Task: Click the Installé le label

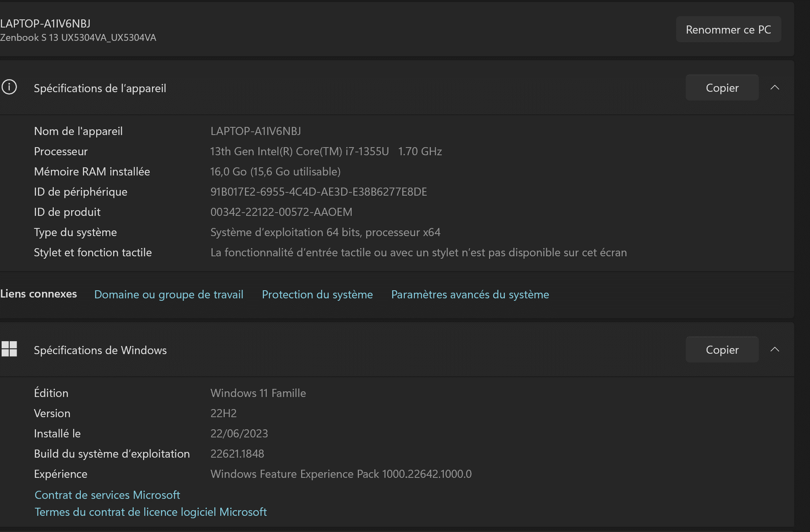Action: tap(57, 433)
